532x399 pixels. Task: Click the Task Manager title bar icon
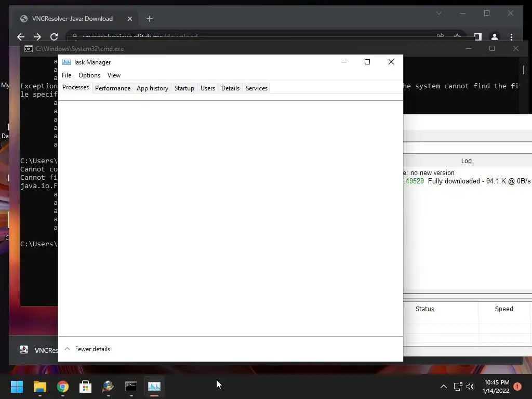coord(66,62)
